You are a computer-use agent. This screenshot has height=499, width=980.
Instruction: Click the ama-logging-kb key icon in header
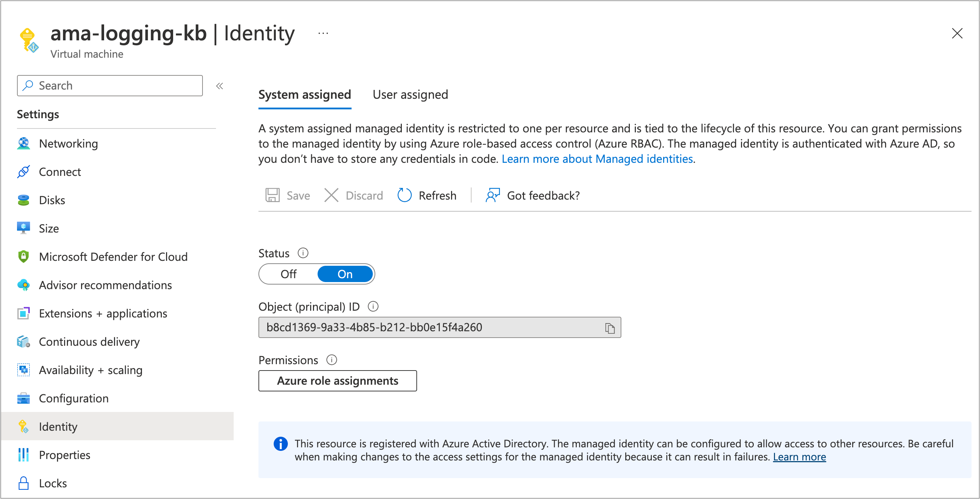coord(29,40)
